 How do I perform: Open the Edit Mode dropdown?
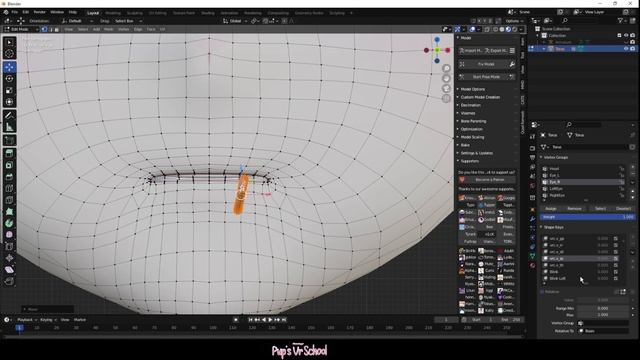click(21, 29)
